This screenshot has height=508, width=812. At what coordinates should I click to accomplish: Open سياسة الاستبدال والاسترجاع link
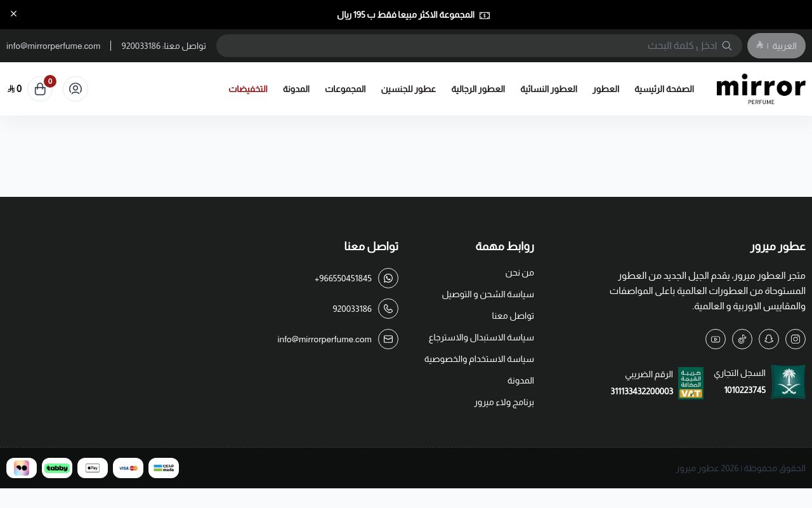click(481, 337)
